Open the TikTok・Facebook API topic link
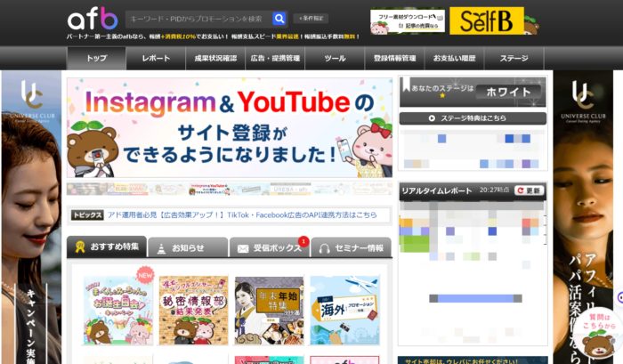Viewport: 623px width, 364px height. point(242,215)
